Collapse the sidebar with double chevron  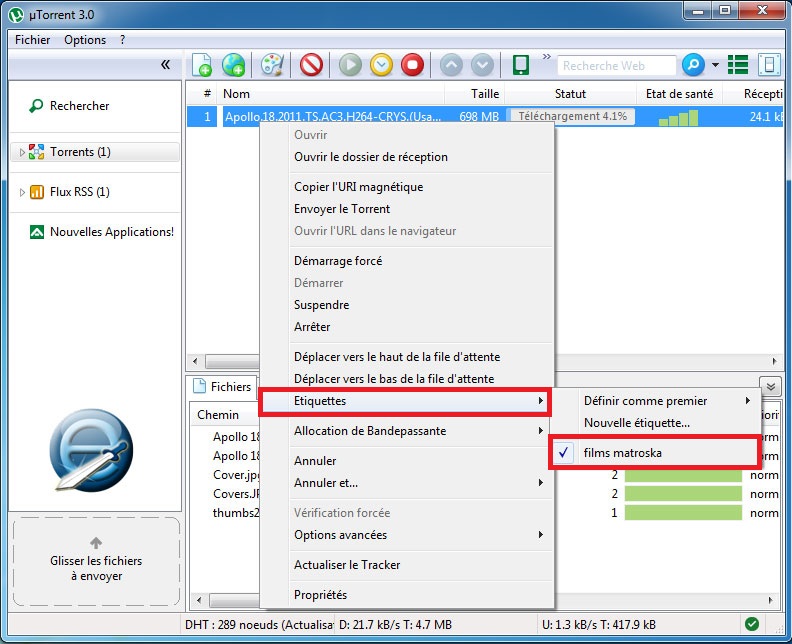point(165,64)
